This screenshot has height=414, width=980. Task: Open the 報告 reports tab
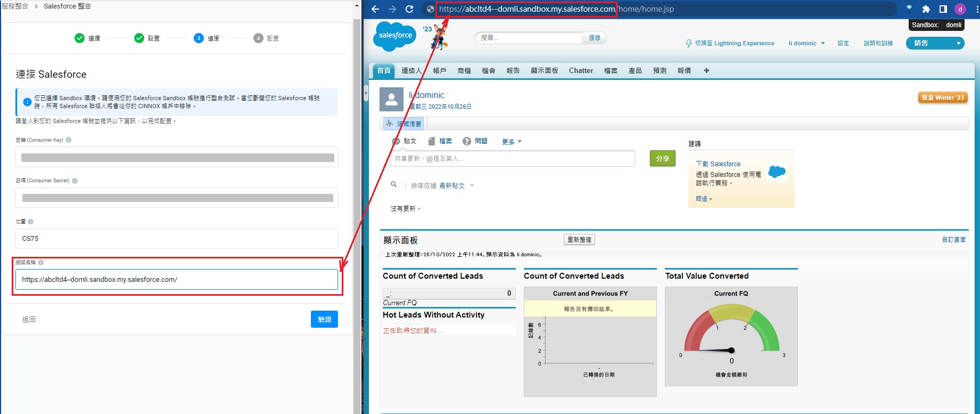pyautogui.click(x=513, y=70)
